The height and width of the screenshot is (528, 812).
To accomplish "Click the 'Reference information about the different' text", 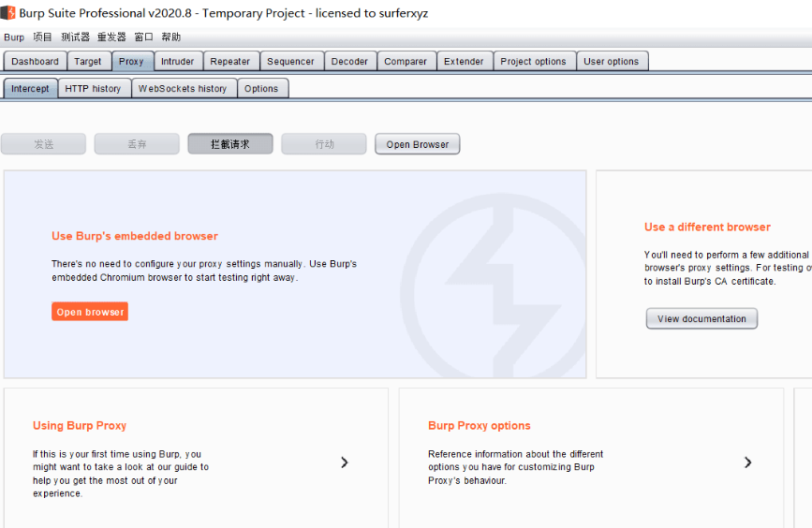I will click(516, 454).
